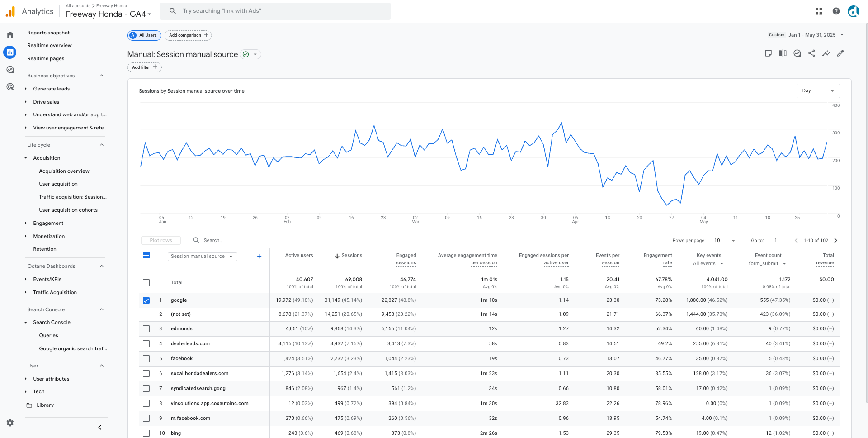Image resolution: width=868 pixels, height=438 pixels.
Task: Open Google apps grid icon
Action: pyautogui.click(x=819, y=11)
